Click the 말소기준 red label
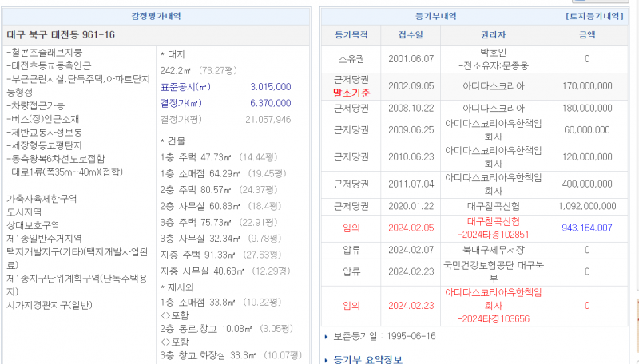The image size is (639, 364). point(350,93)
